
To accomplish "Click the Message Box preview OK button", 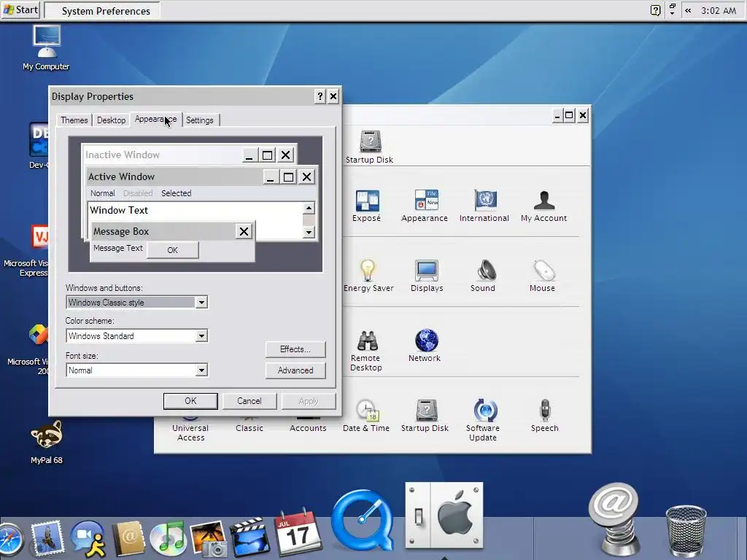I will point(172,250).
